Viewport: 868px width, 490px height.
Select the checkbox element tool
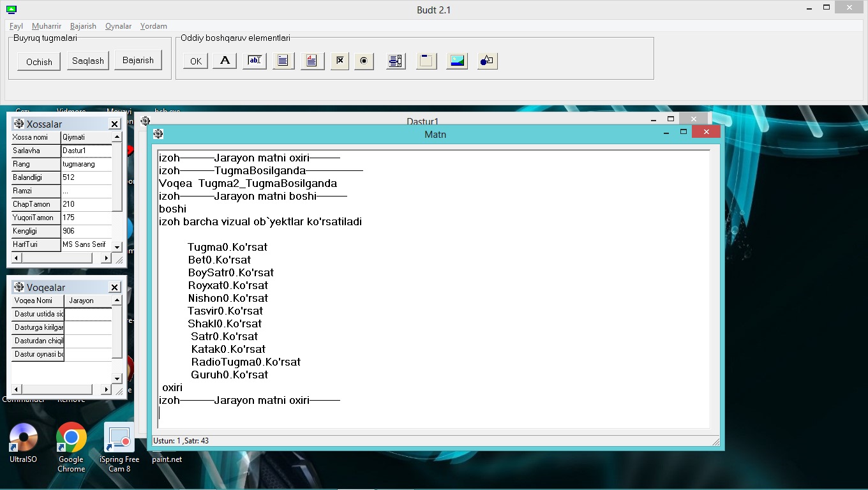tap(340, 61)
